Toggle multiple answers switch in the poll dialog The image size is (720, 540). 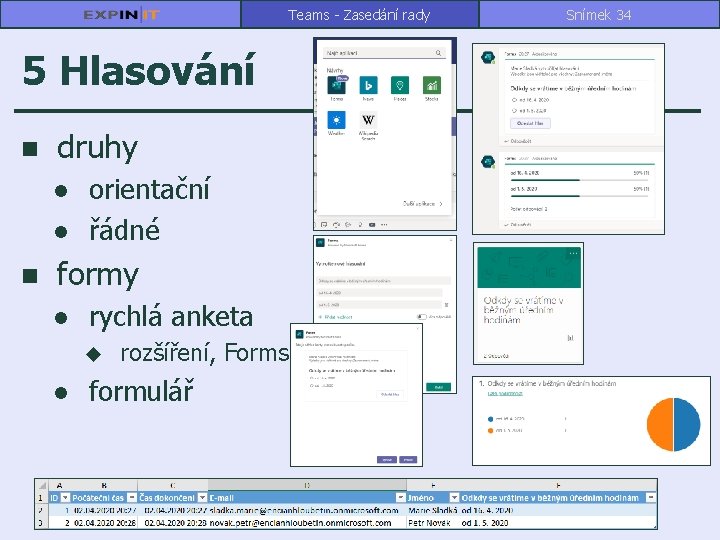(x=421, y=317)
